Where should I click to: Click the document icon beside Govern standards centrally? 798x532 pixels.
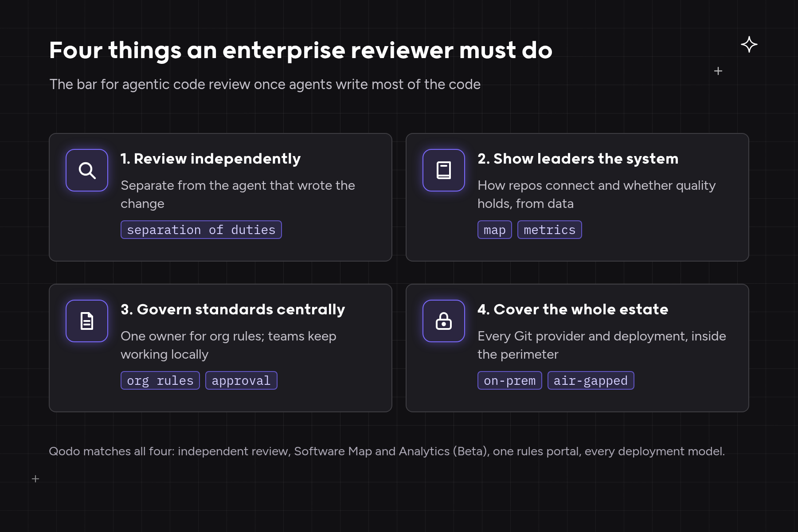point(87,321)
